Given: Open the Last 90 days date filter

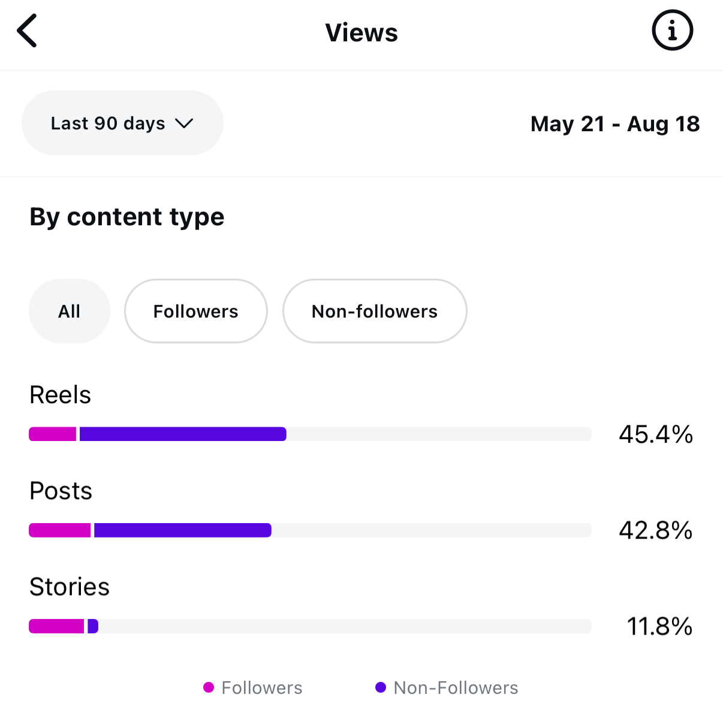Looking at the screenshot, I should tap(122, 123).
